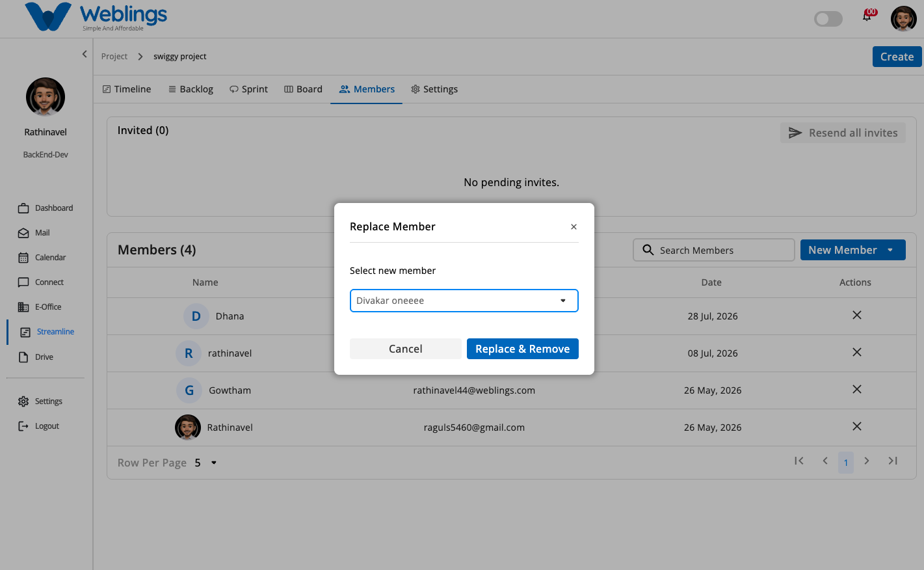Switch to the Timeline tab
This screenshot has height=570, width=924.
click(127, 89)
